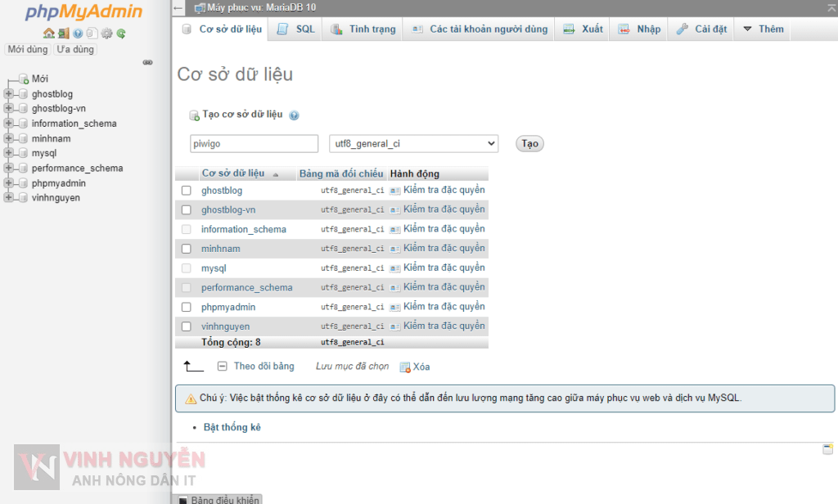The width and height of the screenshot is (838, 504).
Task: Switch to the SQL tab
Action: point(296,29)
